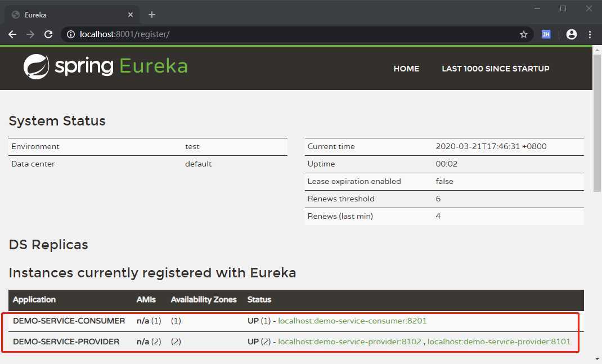
Task: Select the Environment label
Action: pos(35,146)
